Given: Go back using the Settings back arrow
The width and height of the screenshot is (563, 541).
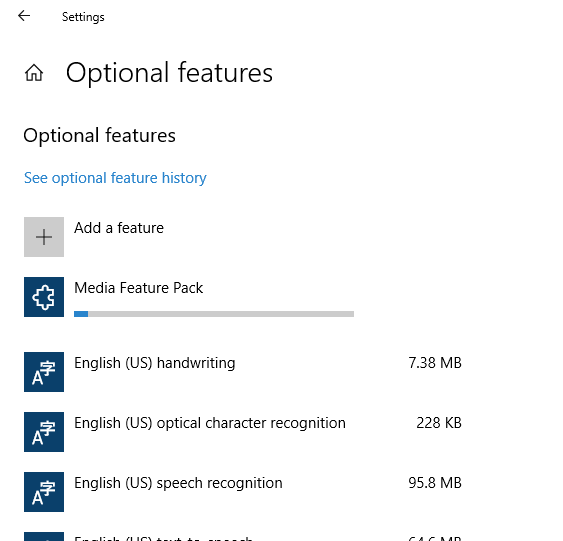Looking at the screenshot, I should point(24,16).
